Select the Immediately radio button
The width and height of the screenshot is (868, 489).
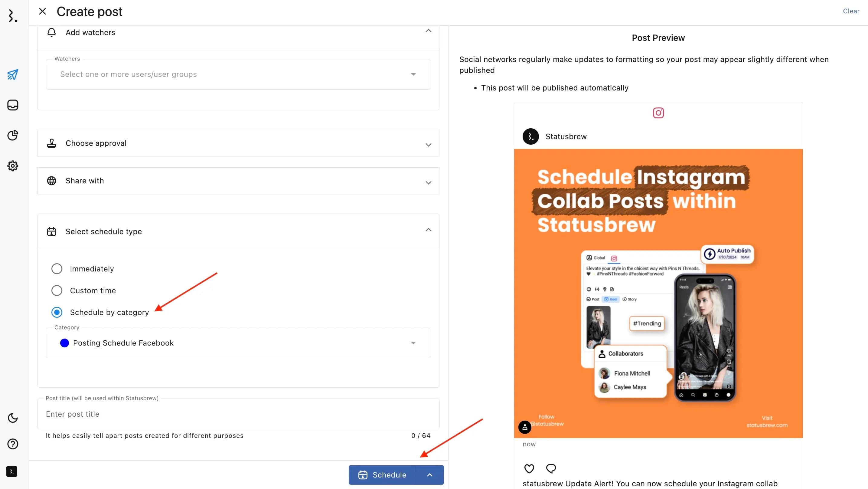click(x=57, y=268)
